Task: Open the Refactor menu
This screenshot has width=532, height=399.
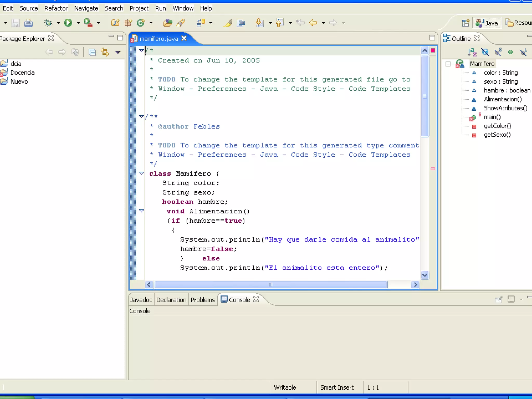Action: (56, 8)
